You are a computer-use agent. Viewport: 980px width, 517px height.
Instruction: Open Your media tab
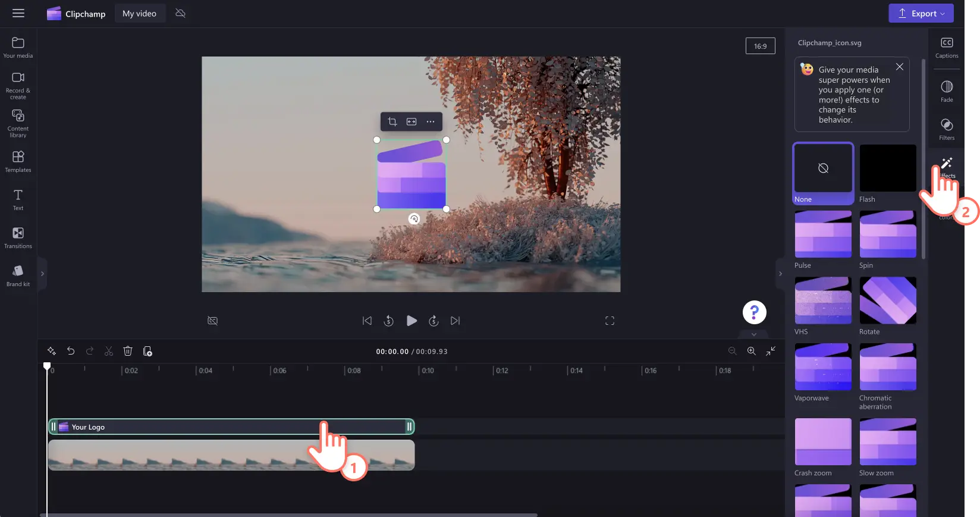click(18, 48)
